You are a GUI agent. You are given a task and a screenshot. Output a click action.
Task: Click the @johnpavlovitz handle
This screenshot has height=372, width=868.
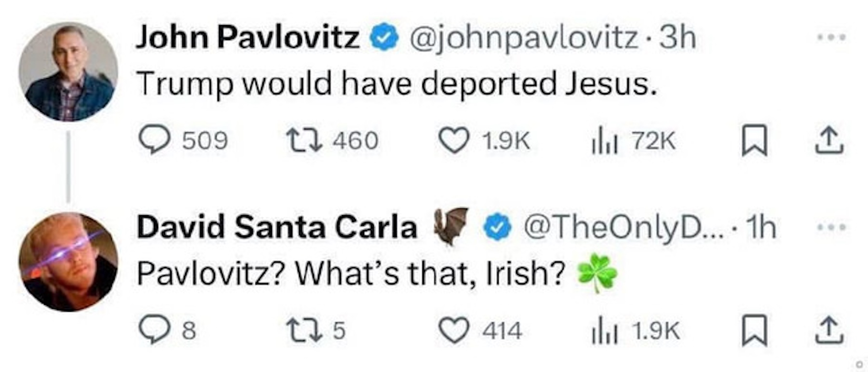524,38
